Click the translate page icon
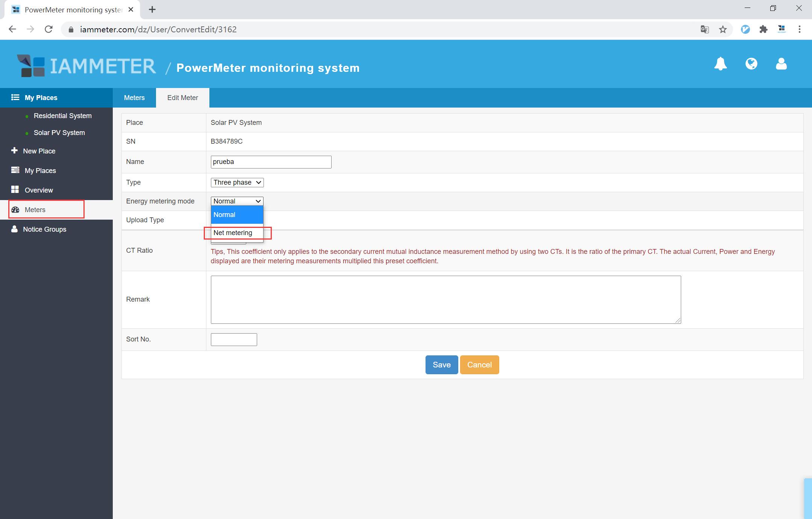The width and height of the screenshot is (812, 519). click(704, 29)
